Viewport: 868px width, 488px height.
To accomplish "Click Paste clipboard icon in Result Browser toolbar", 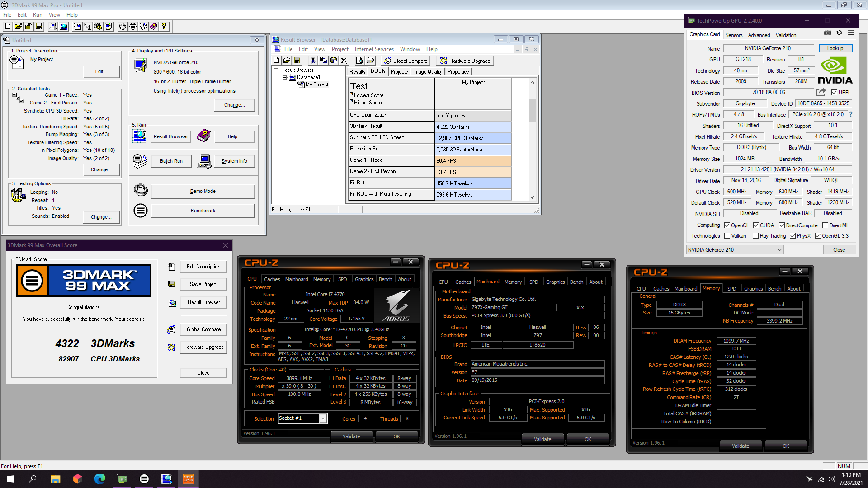I will [334, 61].
